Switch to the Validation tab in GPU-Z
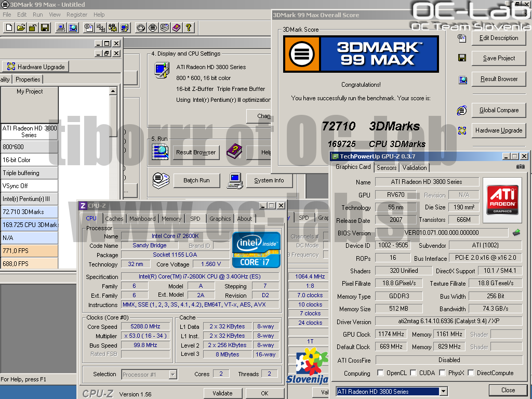532x399 pixels. click(414, 168)
